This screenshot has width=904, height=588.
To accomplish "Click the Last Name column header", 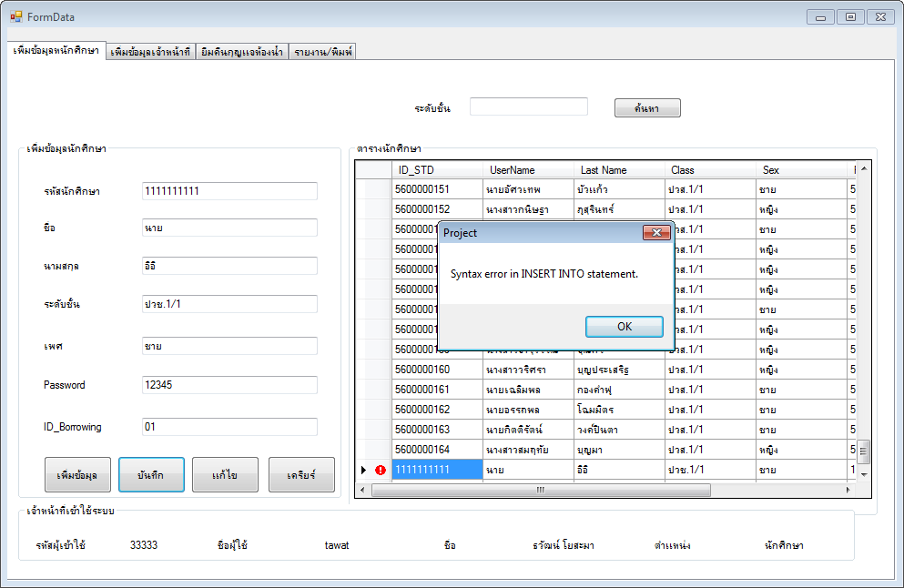I will (619, 170).
